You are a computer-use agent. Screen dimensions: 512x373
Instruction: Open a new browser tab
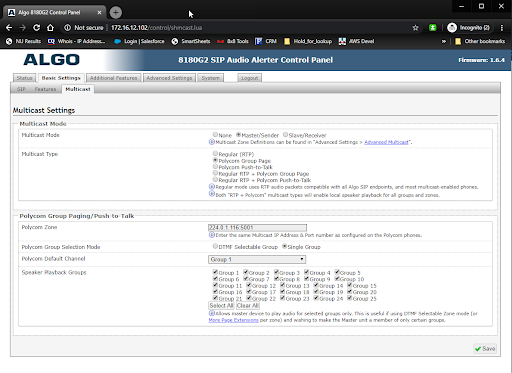click(116, 13)
